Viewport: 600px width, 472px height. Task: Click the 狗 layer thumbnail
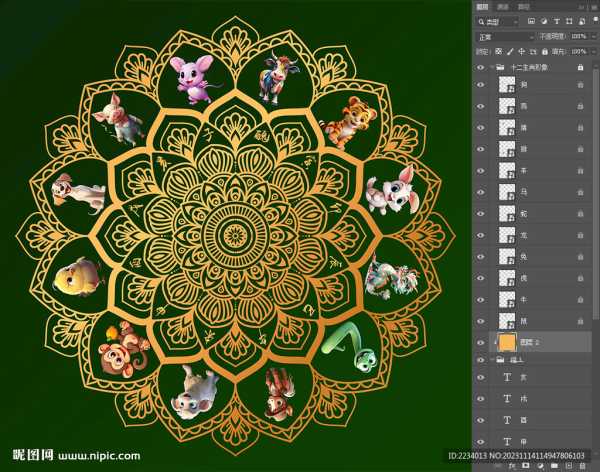click(x=507, y=85)
